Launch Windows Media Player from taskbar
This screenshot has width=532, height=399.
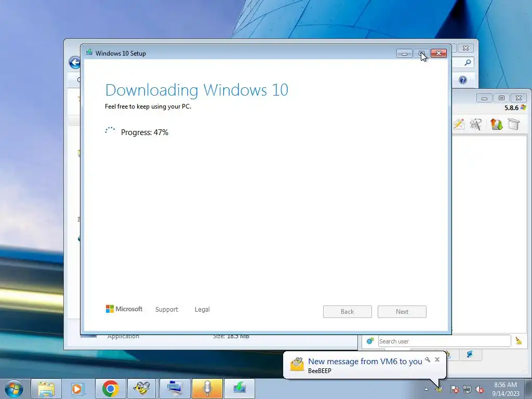(x=77, y=389)
